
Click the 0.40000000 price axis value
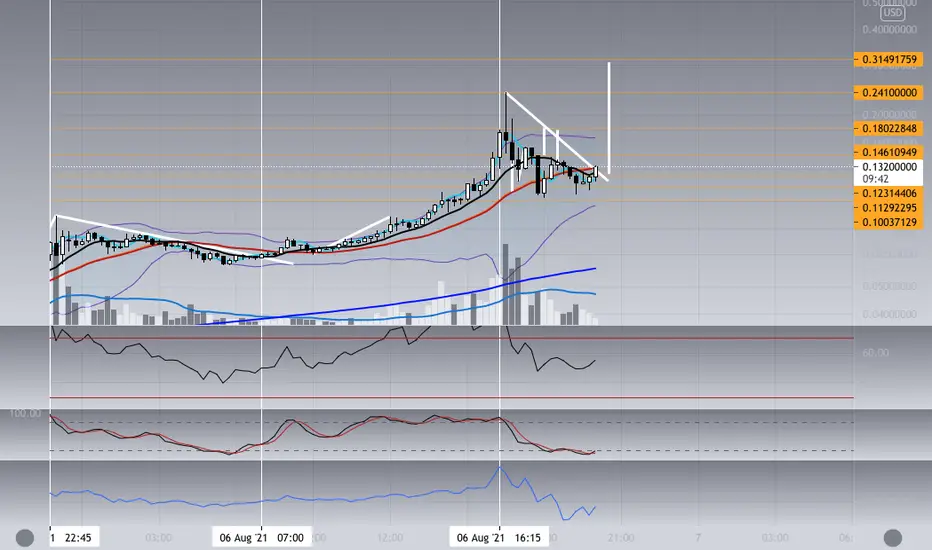tap(889, 30)
